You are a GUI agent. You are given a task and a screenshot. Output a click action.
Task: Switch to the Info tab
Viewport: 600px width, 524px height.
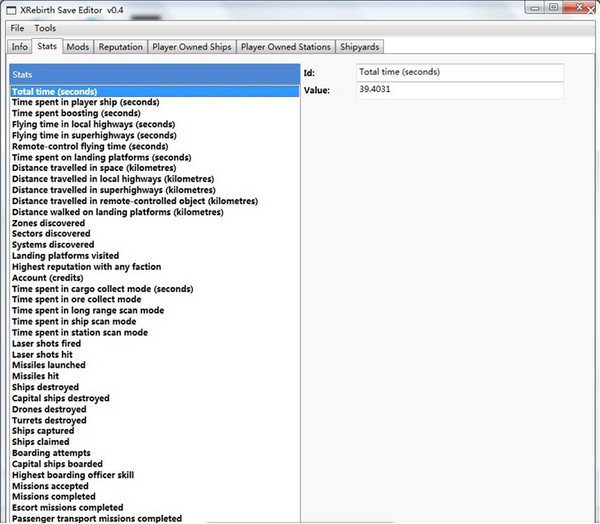pos(19,47)
